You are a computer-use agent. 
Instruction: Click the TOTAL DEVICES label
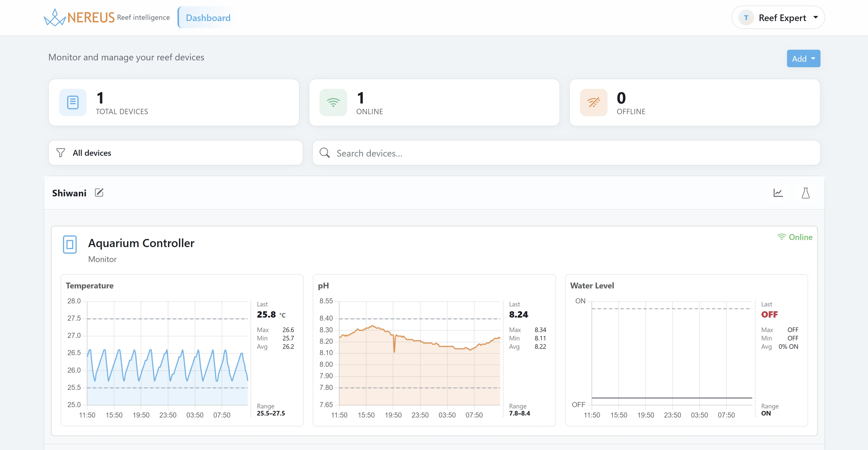click(122, 111)
